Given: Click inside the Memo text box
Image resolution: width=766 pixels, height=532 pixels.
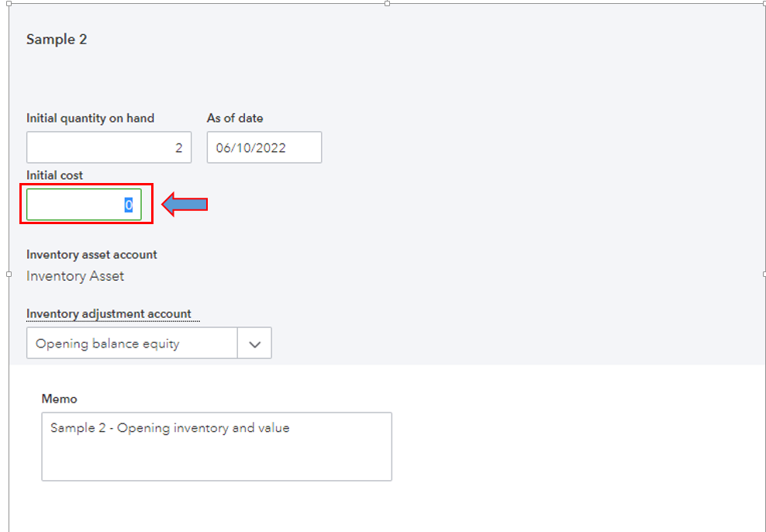Looking at the screenshot, I should tap(216, 446).
